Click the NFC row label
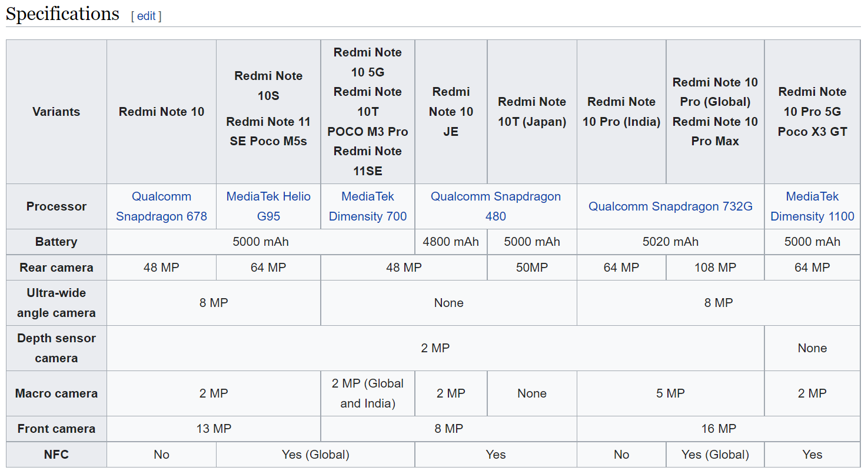 [56, 454]
